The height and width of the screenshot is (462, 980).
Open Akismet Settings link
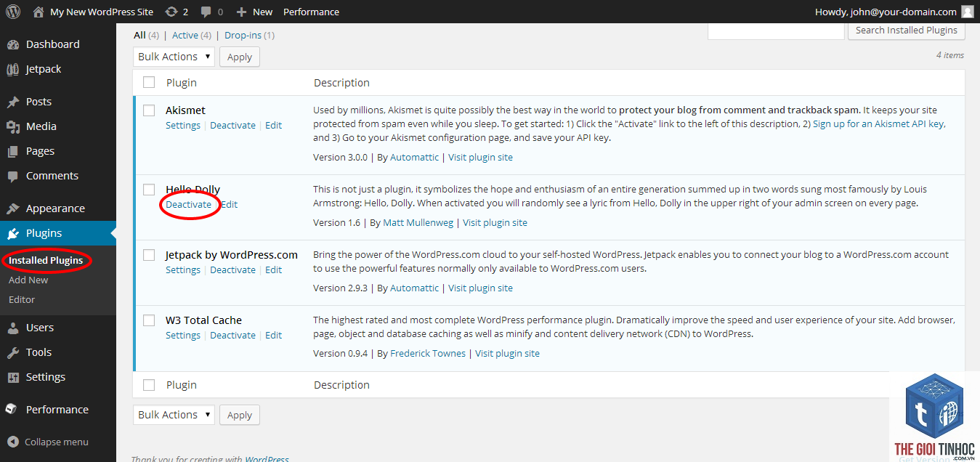tap(183, 125)
